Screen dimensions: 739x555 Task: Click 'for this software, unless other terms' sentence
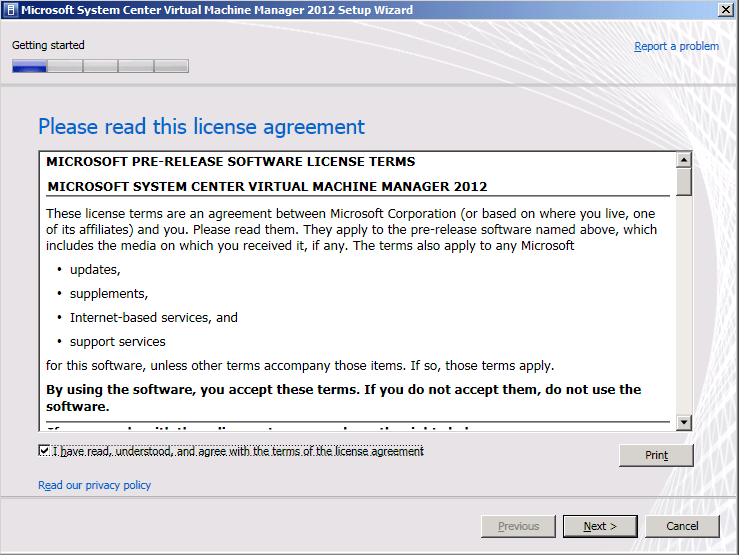coord(300,366)
